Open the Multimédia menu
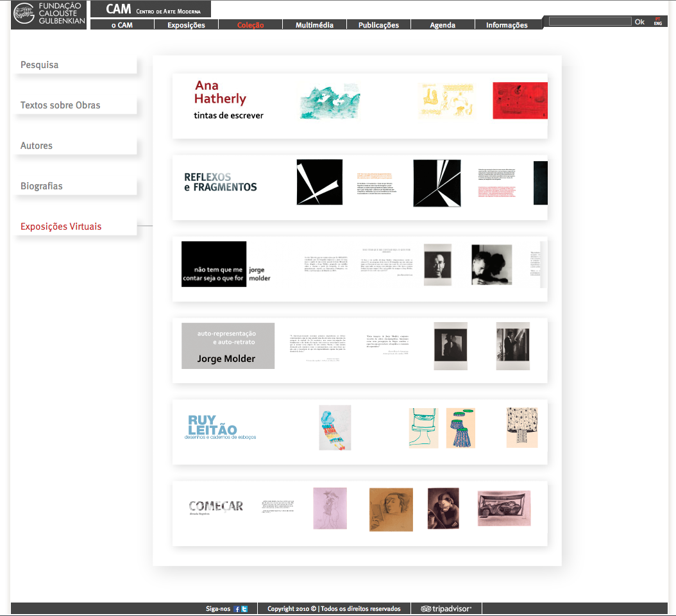Viewport: 676px width, 616px height. 314,25
